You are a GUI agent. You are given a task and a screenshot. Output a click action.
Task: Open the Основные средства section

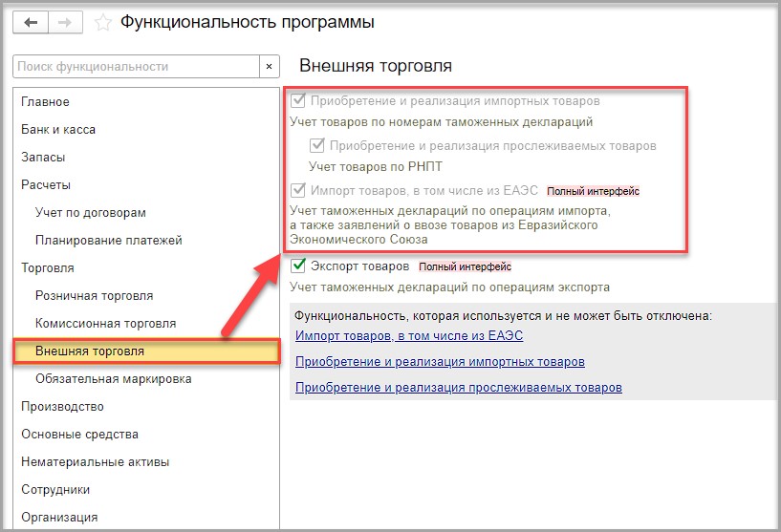[79, 435]
